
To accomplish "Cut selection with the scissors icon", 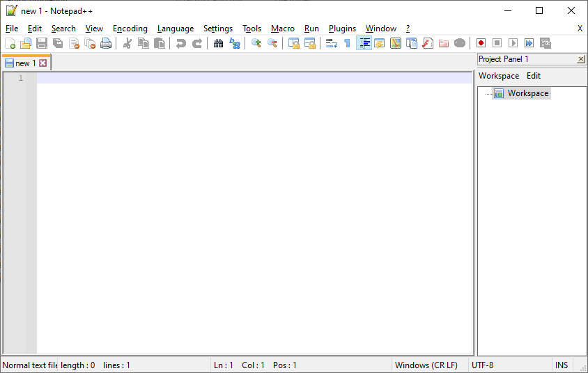I will (127, 43).
